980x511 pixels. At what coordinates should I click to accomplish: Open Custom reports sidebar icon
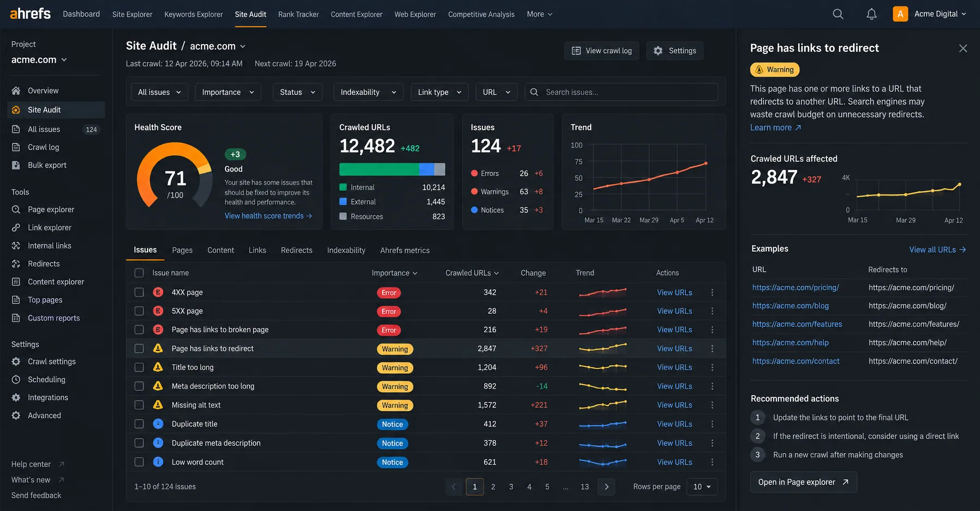coord(16,318)
